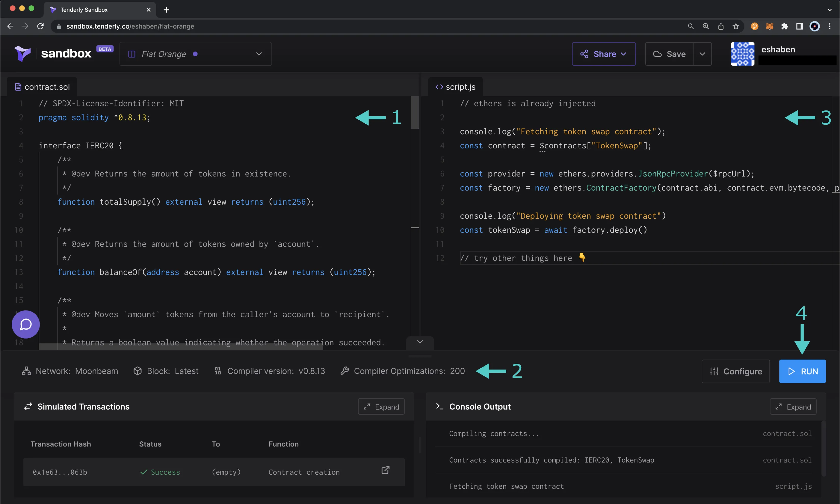This screenshot has height=504, width=840.
Task: Click the eshaben username
Action: tap(778, 49)
